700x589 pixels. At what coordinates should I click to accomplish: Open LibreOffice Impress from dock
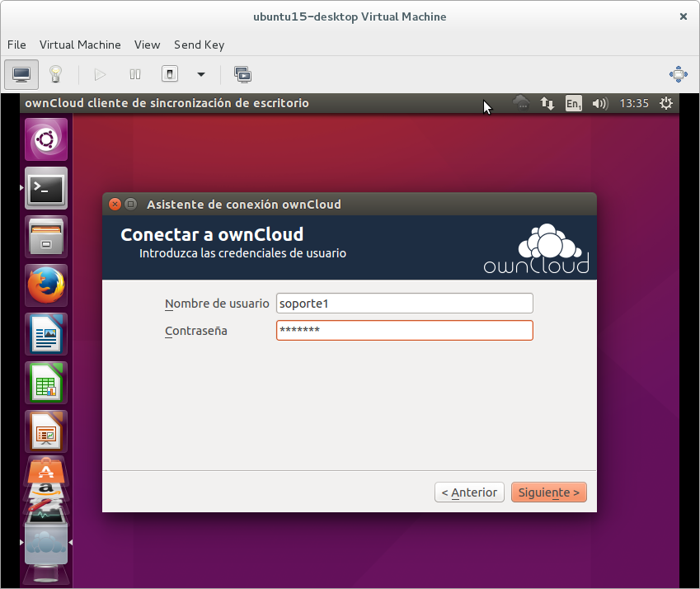point(46,431)
